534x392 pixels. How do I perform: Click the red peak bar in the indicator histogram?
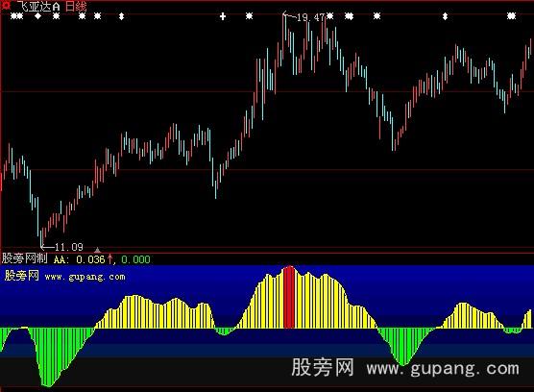point(289,297)
